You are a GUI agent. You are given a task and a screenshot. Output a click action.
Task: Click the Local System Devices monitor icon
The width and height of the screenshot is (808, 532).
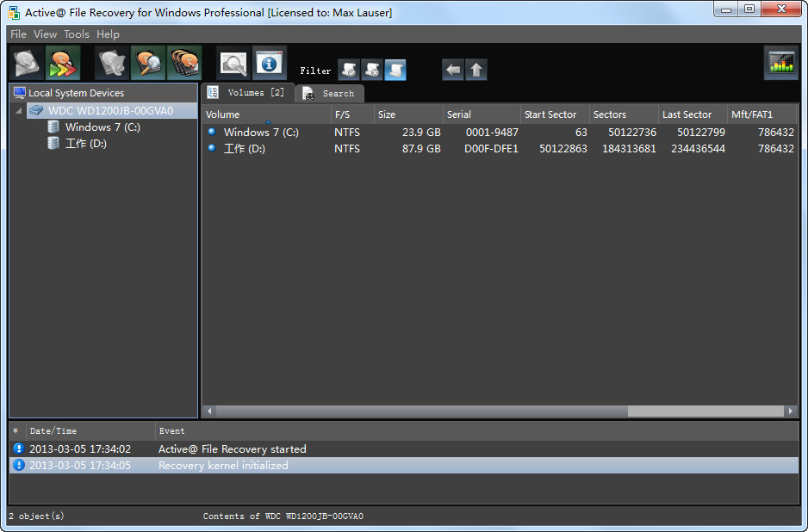pyautogui.click(x=20, y=93)
